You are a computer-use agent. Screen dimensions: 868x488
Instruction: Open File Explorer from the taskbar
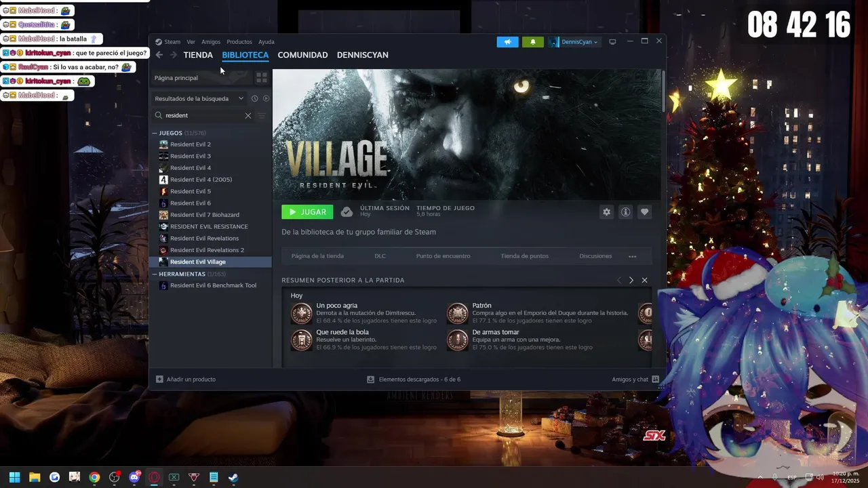35,477
